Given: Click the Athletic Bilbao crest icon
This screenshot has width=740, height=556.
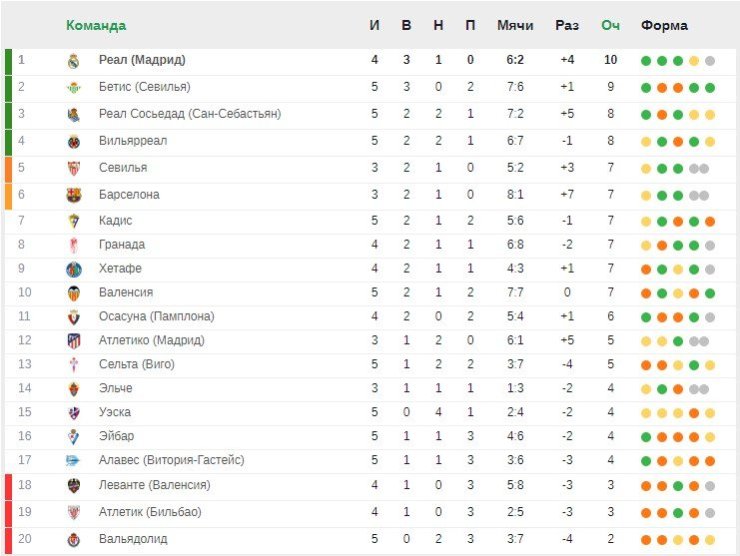Looking at the screenshot, I should (74, 513).
